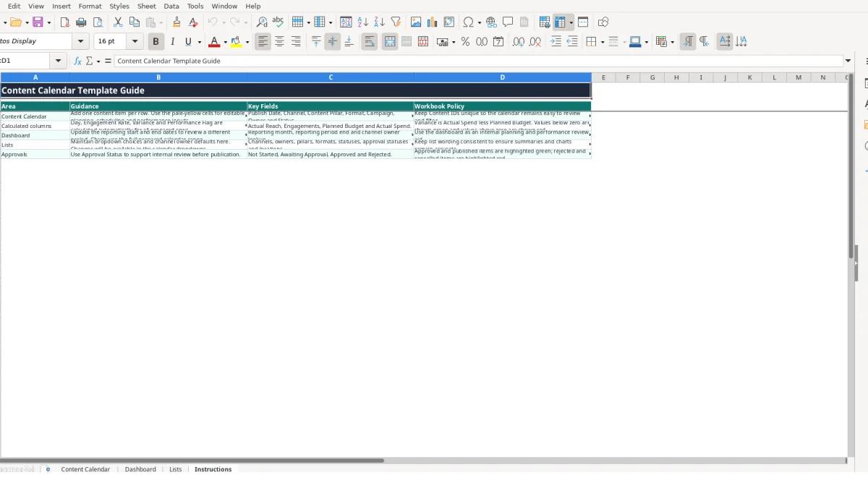Click column B header
The width and height of the screenshot is (868, 488).
click(x=158, y=77)
